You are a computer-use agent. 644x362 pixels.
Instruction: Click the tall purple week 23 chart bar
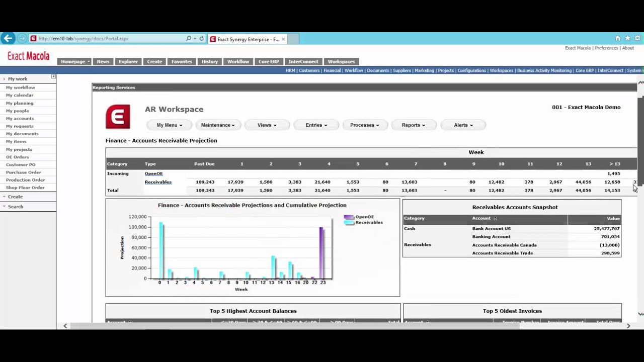321,253
